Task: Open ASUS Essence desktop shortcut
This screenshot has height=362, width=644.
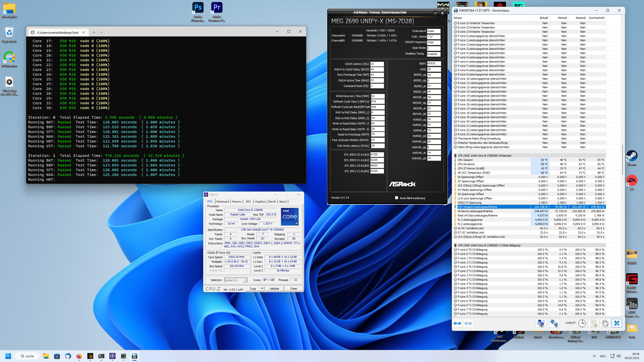Action: [632, 308]
